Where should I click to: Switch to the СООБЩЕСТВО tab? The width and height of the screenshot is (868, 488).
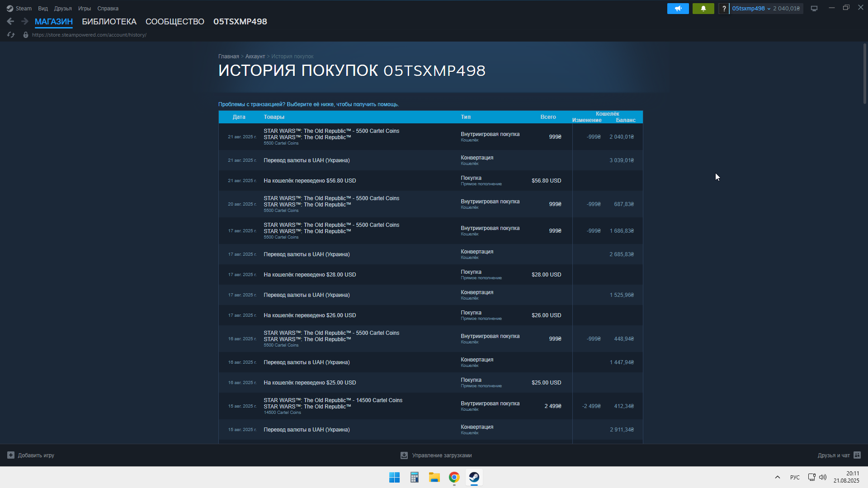point(175,22)
